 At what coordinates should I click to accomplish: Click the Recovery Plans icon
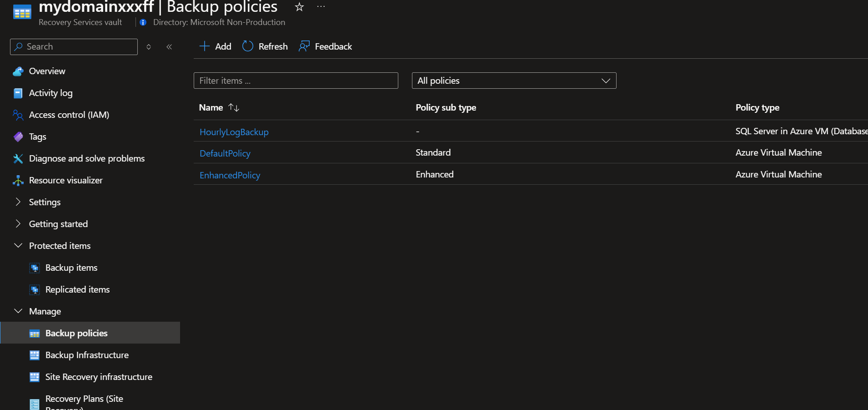coord(35,404)
